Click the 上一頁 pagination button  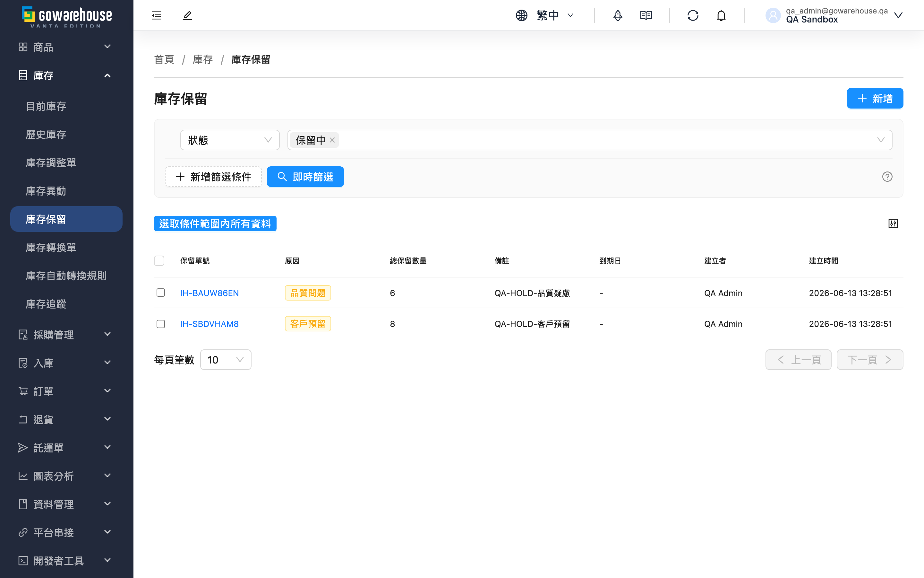coord(798,360)
